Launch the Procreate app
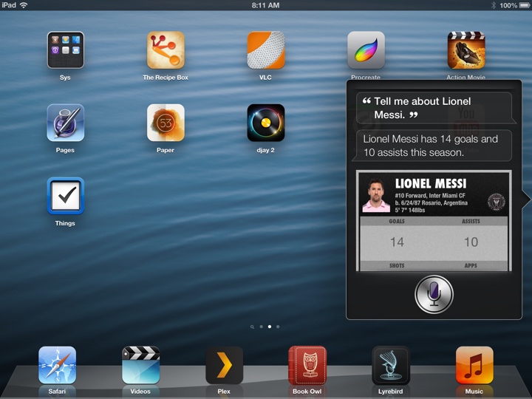 [366, 50]
